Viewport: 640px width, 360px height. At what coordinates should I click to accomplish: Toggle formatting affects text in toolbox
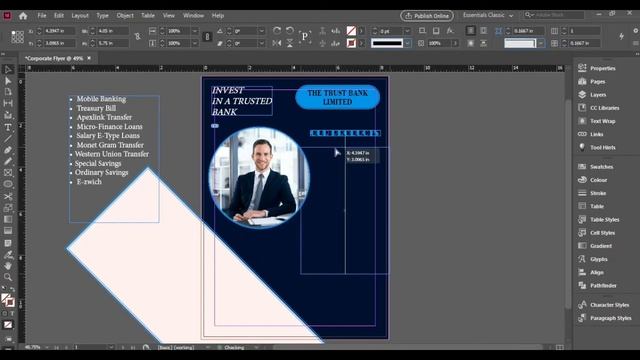pyautogui.click(x=12, y=313)
